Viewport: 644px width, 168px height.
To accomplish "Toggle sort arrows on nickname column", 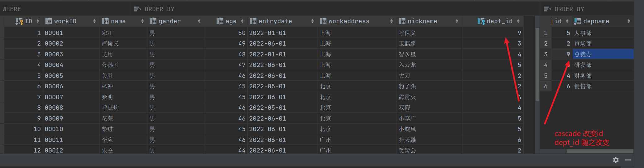I will coord(457,21).
